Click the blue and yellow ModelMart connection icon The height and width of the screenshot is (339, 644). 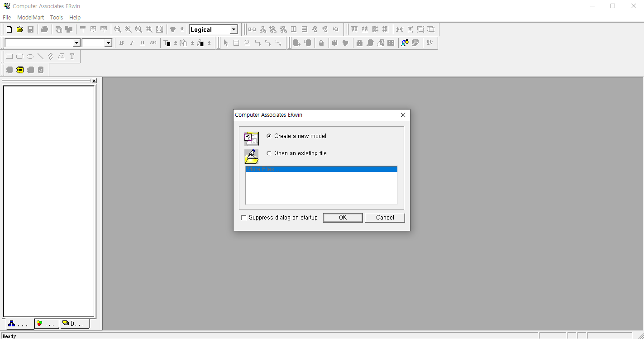click(405, 43)
